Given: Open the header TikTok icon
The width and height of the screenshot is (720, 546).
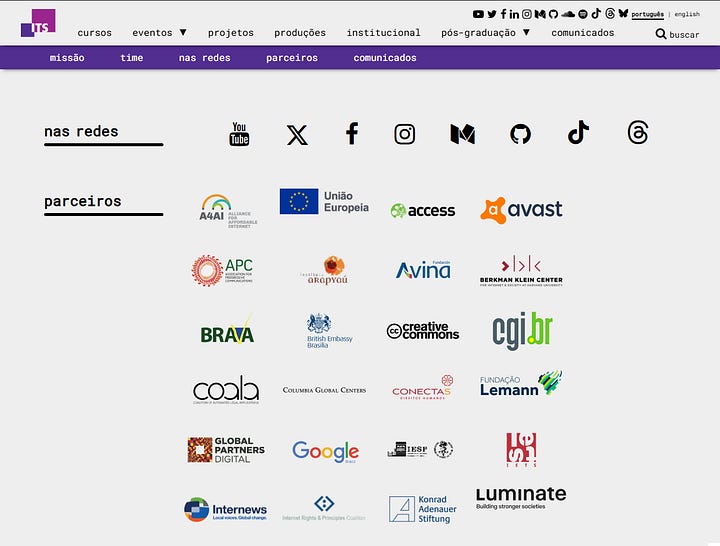Looking at the screenshot, I should [596, 13].
